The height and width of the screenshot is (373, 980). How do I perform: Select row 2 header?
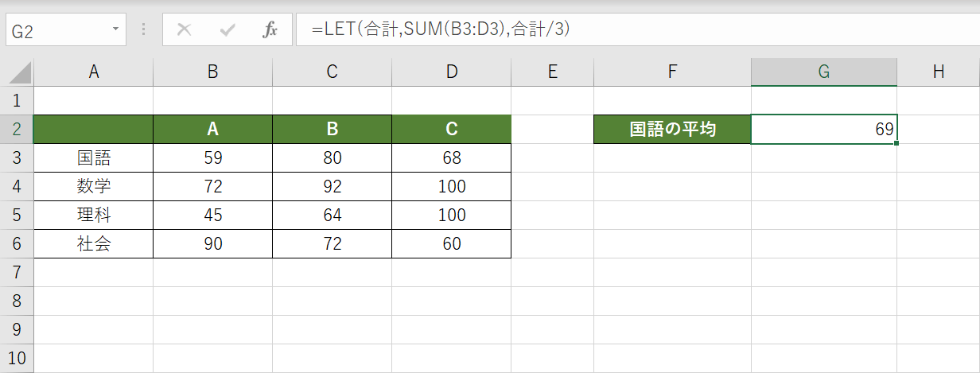17,130
